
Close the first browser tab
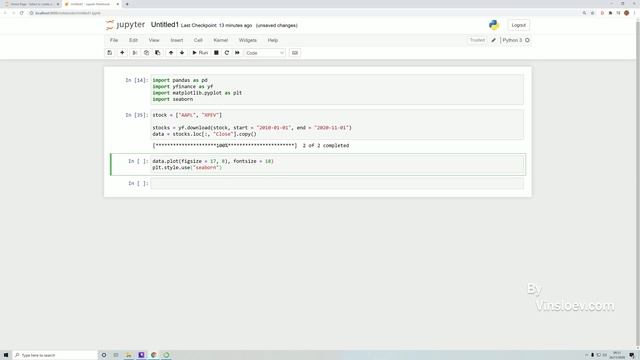[58, 4]
